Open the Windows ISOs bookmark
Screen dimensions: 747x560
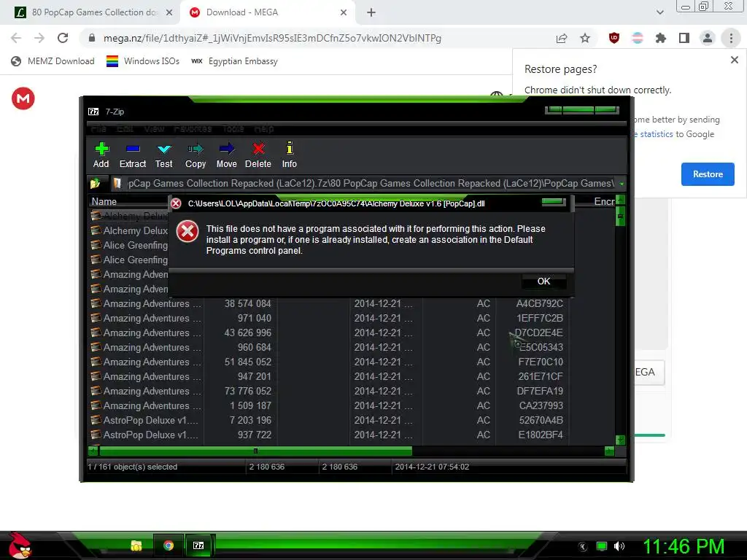(142, 61)
